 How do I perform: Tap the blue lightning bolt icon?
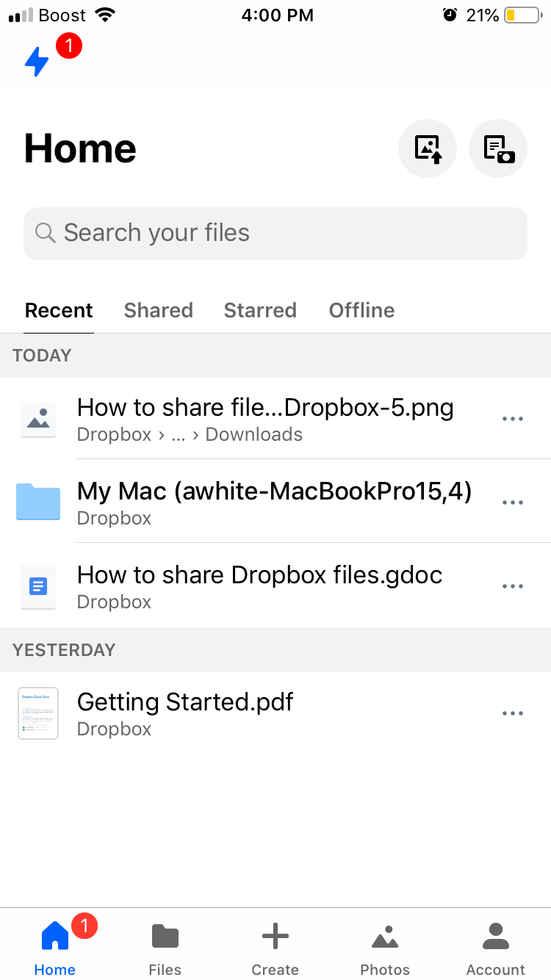click(36, 62)
